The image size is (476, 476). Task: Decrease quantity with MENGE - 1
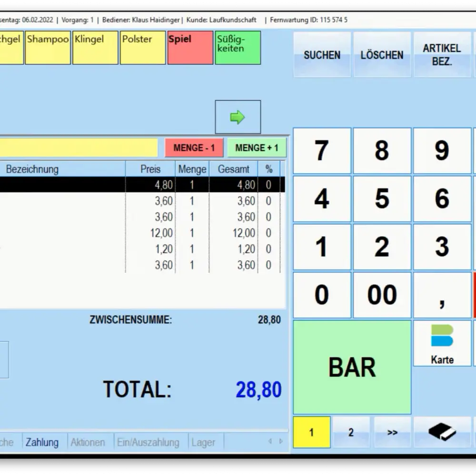pyautogui.click(x=194, y=148)
